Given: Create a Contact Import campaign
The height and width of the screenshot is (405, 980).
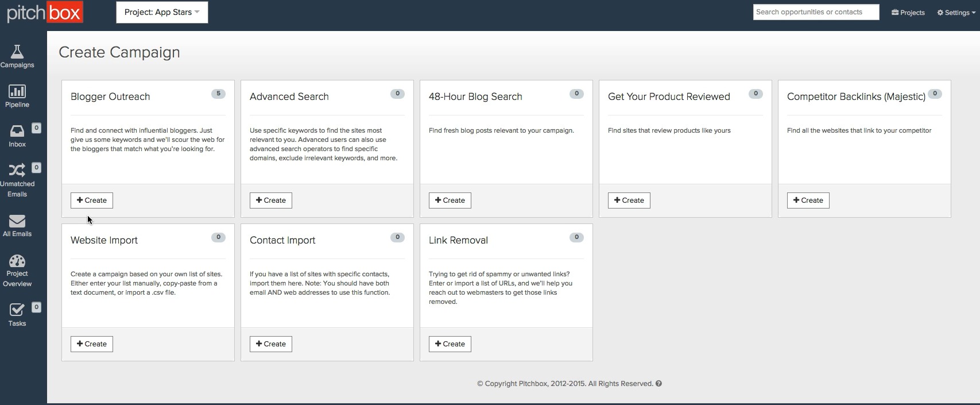Looking at the screenshot, I should pyautogui.click(x=271, y=344).
